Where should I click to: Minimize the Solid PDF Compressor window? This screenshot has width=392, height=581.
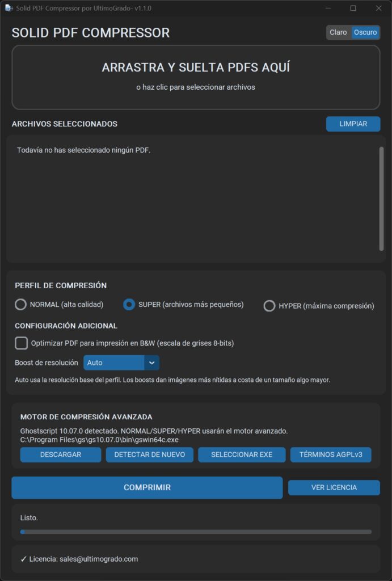[328, 8]
